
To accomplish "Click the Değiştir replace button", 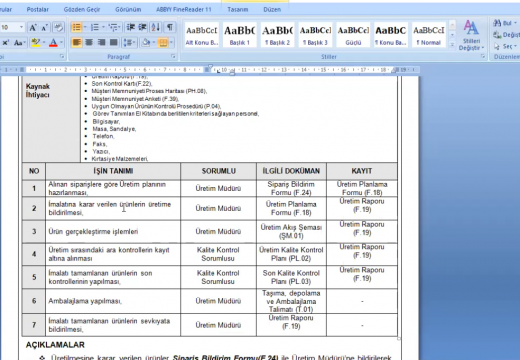I will pyautogui.click(x=507, y=35).
